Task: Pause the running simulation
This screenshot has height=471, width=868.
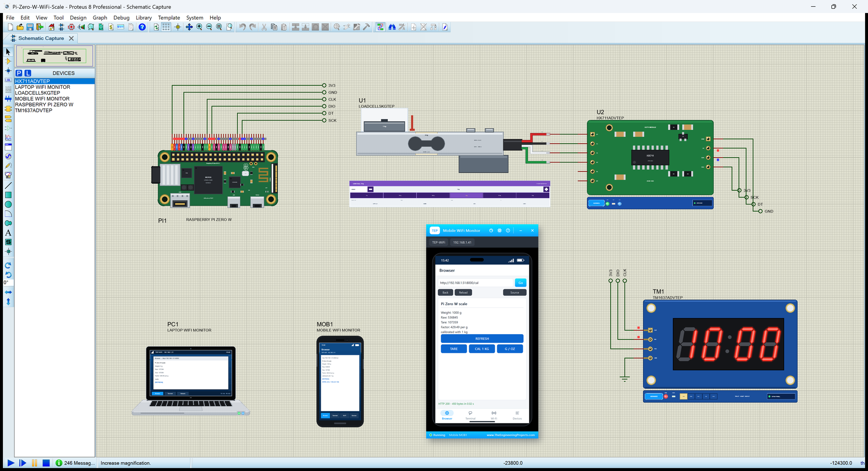Action: [x=34, y=463]
